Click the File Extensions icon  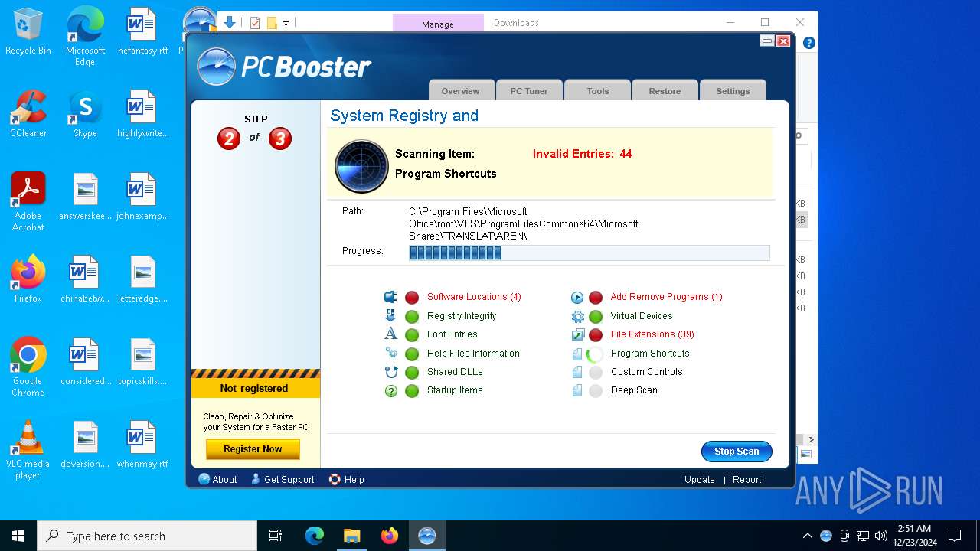point(577,334)
